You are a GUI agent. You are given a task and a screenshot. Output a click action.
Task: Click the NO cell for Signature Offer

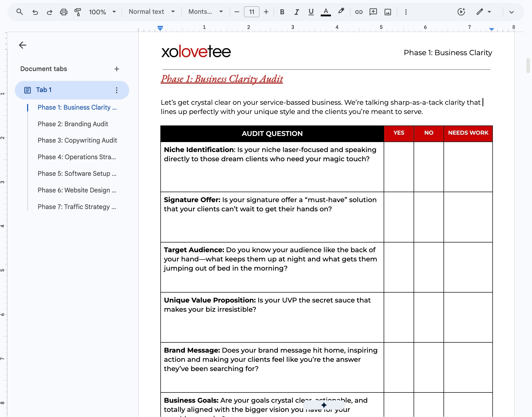tap(429, 217)
